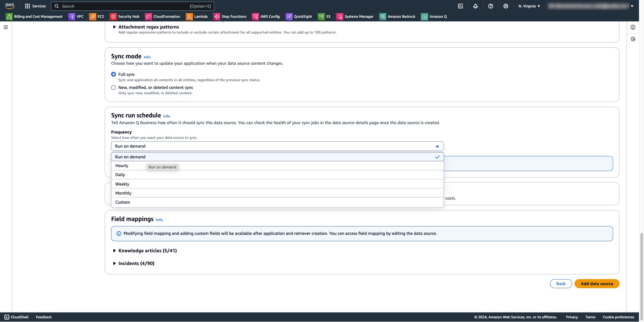This screenshot has width=644, height=322.
Task: Click the notifications bell icon
Action: pos(475,6)
